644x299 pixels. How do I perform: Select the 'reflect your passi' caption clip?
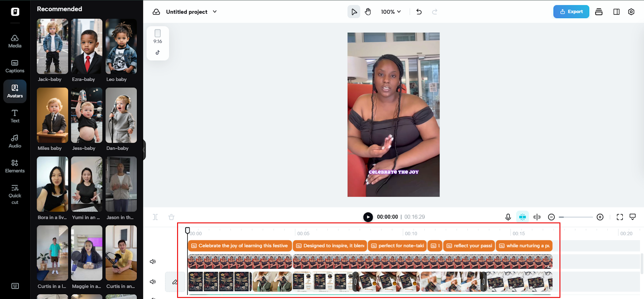[x=469, y=246]
